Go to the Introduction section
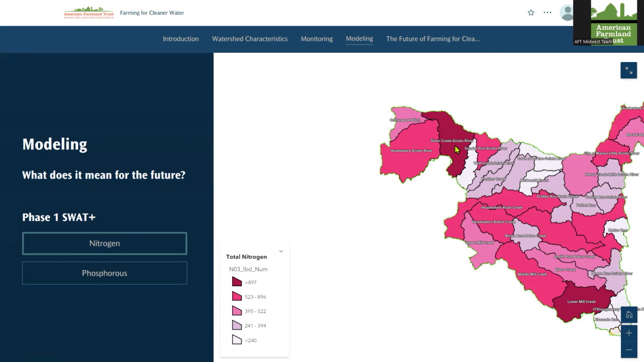644x362 pixels. [x=180, y=39]
